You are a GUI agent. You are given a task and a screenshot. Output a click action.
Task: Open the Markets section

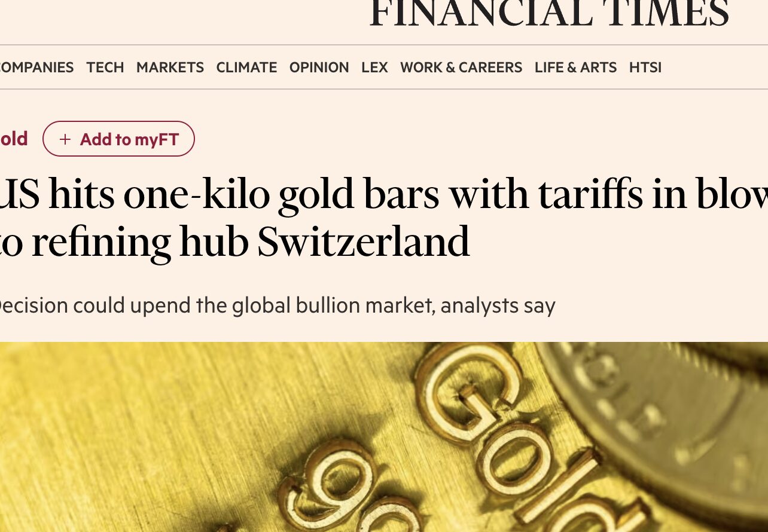[x=170, y=68]
